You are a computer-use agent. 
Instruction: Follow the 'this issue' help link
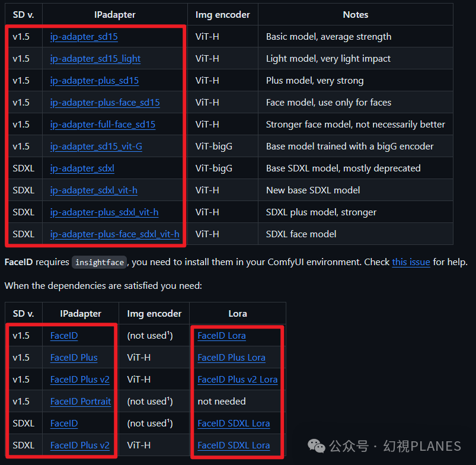[411, 262]
